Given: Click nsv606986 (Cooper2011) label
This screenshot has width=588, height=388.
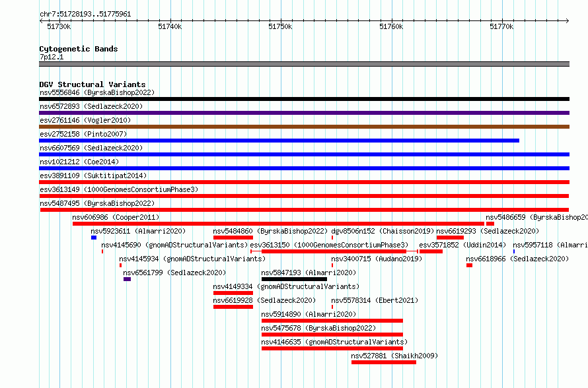Looking at the screenshot, I should 116,217.
